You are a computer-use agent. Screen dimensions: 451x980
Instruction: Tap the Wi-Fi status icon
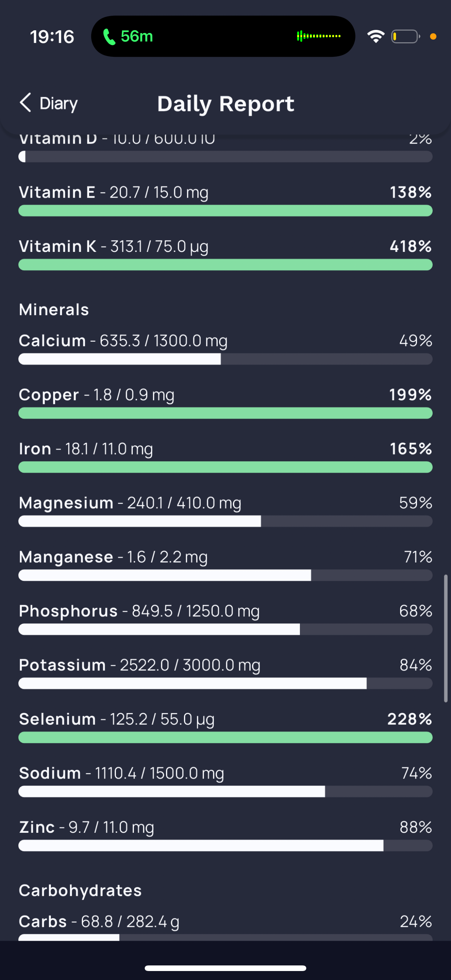(x=375, y=37)
